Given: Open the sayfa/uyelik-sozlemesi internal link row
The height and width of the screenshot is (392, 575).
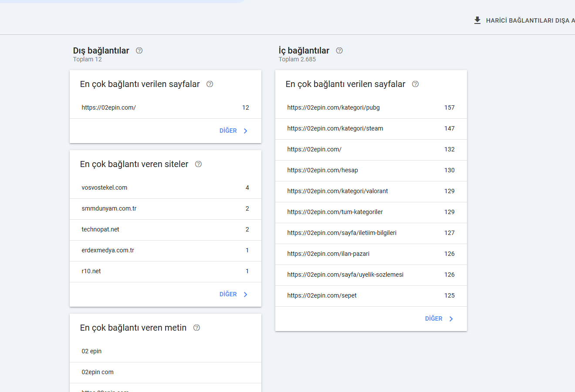Looking at the screenshot, I should [371, 275].
